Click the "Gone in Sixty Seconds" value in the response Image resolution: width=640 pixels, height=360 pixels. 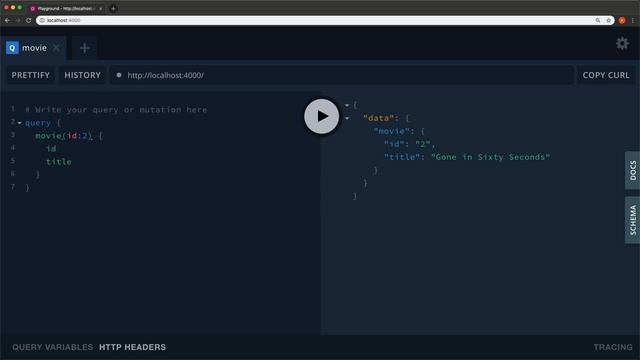pyautogui.click(x=490, y=157)
